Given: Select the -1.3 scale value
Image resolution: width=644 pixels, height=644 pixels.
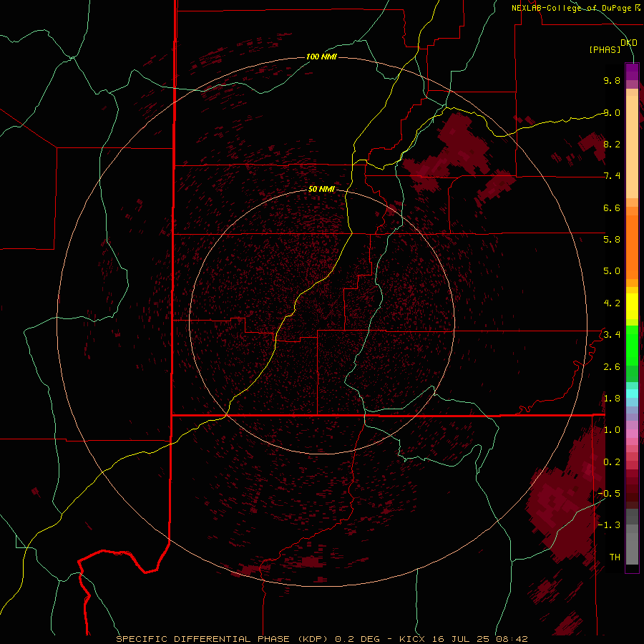Looking at the screenshot, I should [x=609, y=525].
